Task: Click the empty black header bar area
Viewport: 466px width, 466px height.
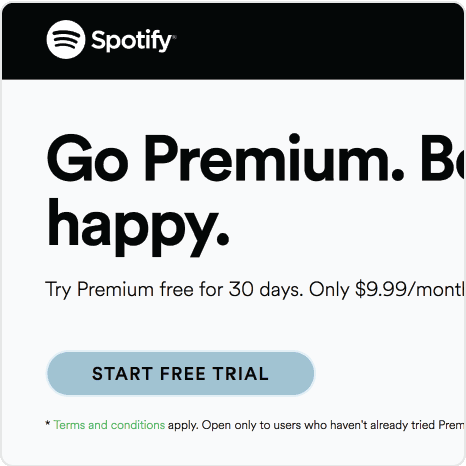Action: click(317, 41)
